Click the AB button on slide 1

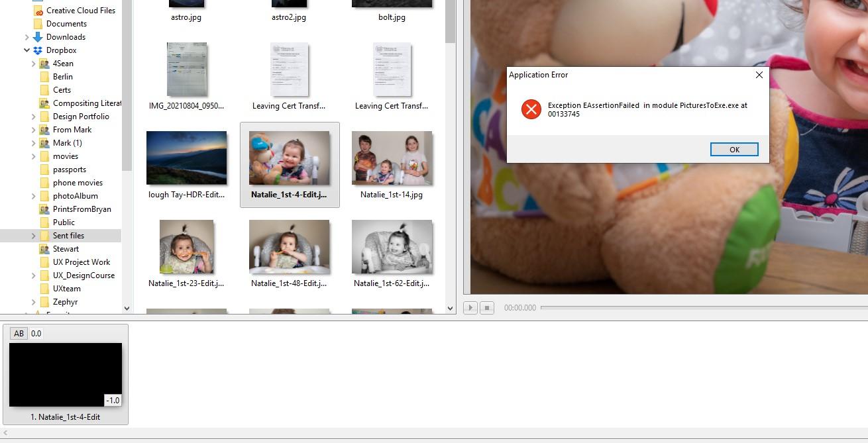pyautogui.click(x=19, y=334)
